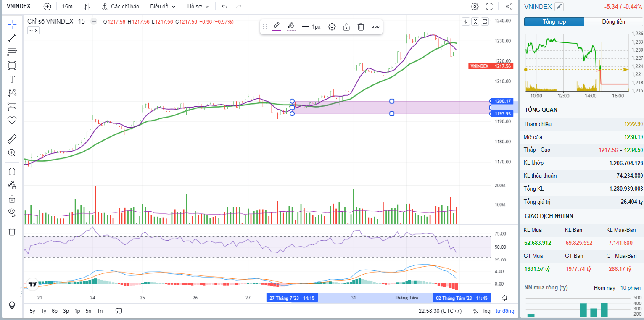Activate the ruler measure tool
644x320 pixels.
click(12, 139)
